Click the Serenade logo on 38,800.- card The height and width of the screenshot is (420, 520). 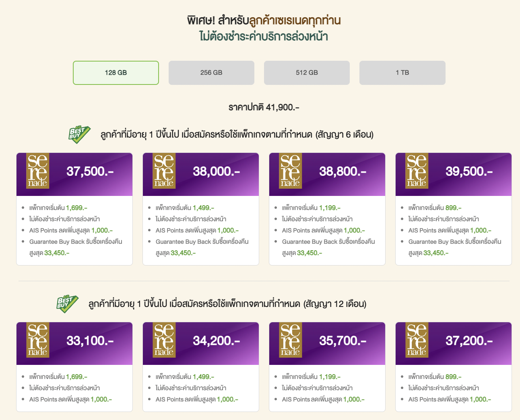click(290, 171)
